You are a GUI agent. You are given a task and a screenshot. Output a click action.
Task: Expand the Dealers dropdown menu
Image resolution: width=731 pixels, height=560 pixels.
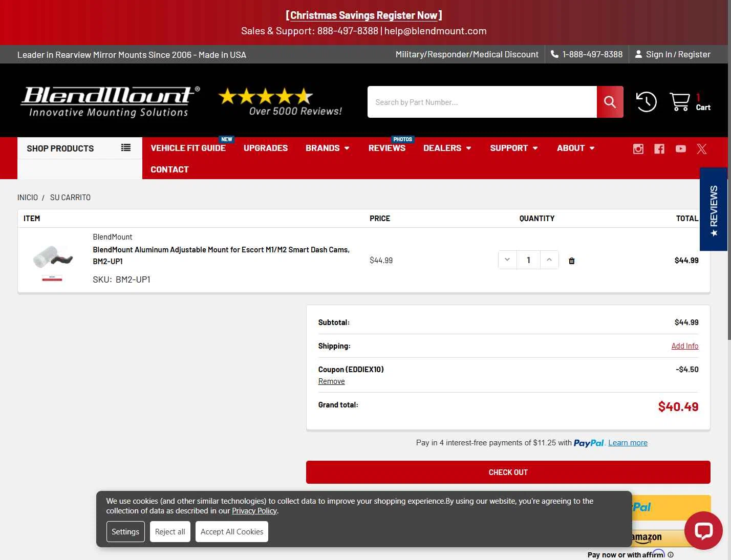(447, 148)
